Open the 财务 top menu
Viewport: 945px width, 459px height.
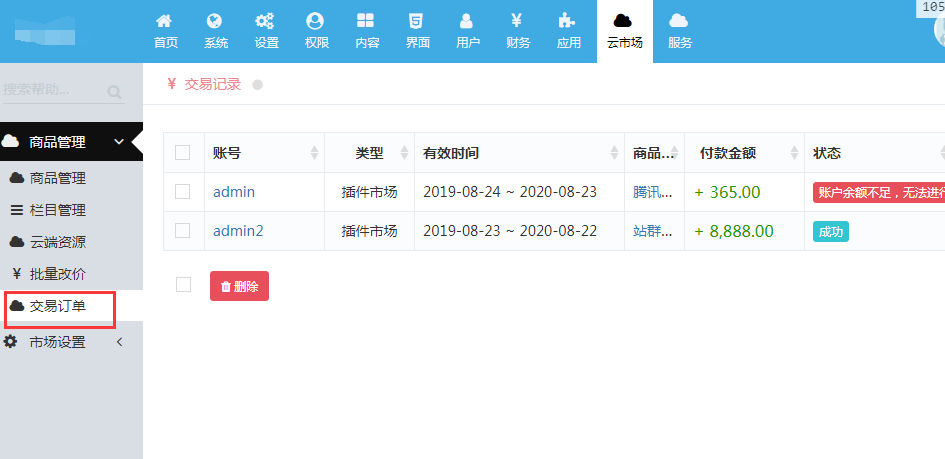518,32
